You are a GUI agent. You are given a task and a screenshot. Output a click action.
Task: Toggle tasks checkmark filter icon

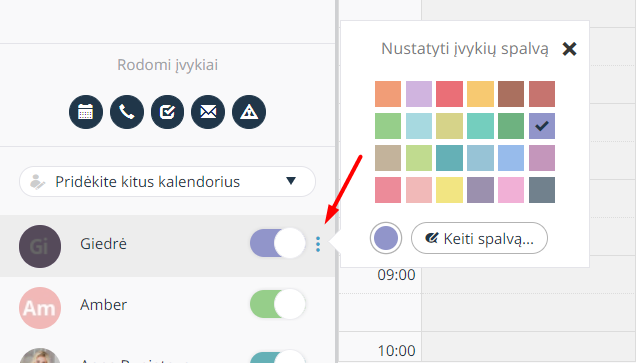[168, 112]
